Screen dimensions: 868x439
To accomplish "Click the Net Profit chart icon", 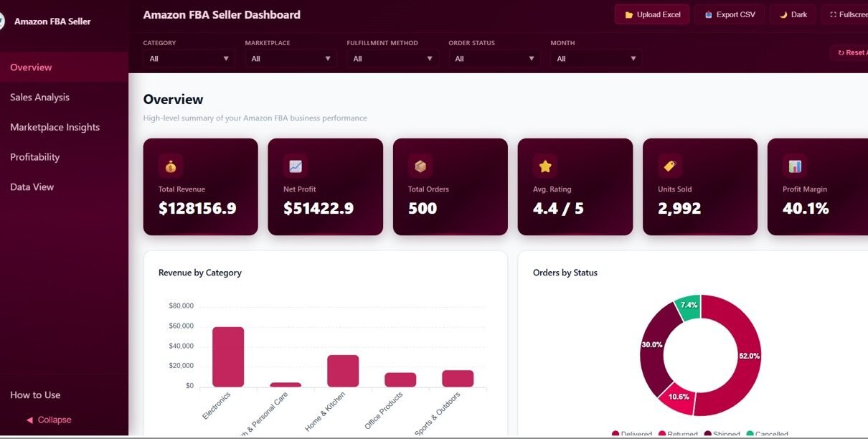I will (295, 166).
